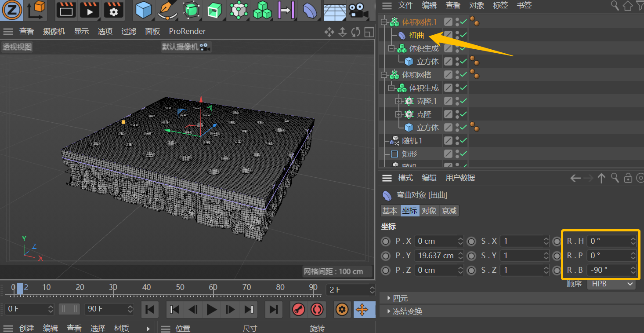Viewport: 644px width, 333px height.
Task: Toggle the green check of 扭曲 object
Action: 464,35
